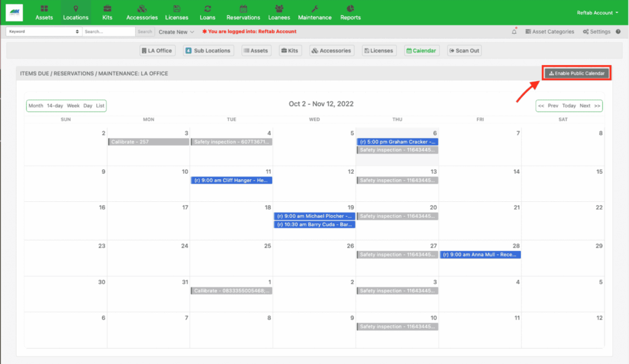The width and height of the screenshot is (629, 364).
Task: Jump to Today on the calendar
Action: click(568, 106)
